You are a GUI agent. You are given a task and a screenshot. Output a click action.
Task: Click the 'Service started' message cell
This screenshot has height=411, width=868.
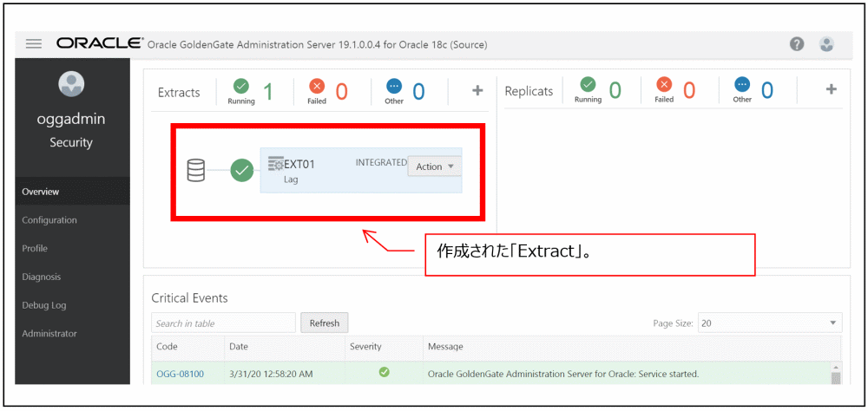(x=563, y=374)
